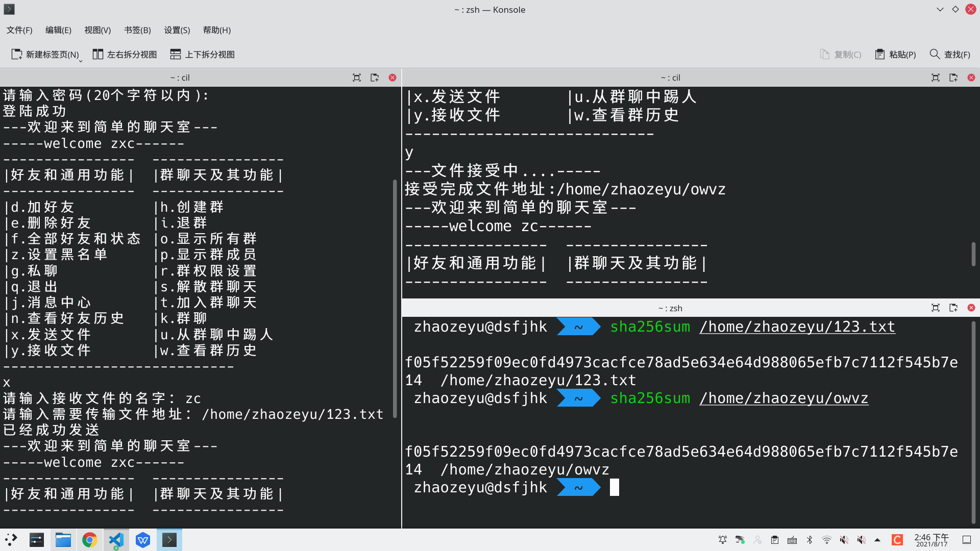Click the '~ : zsh' pane title
Image resolution: width=980 pixels, height=551 pixels.
click(x=670, y=308)
